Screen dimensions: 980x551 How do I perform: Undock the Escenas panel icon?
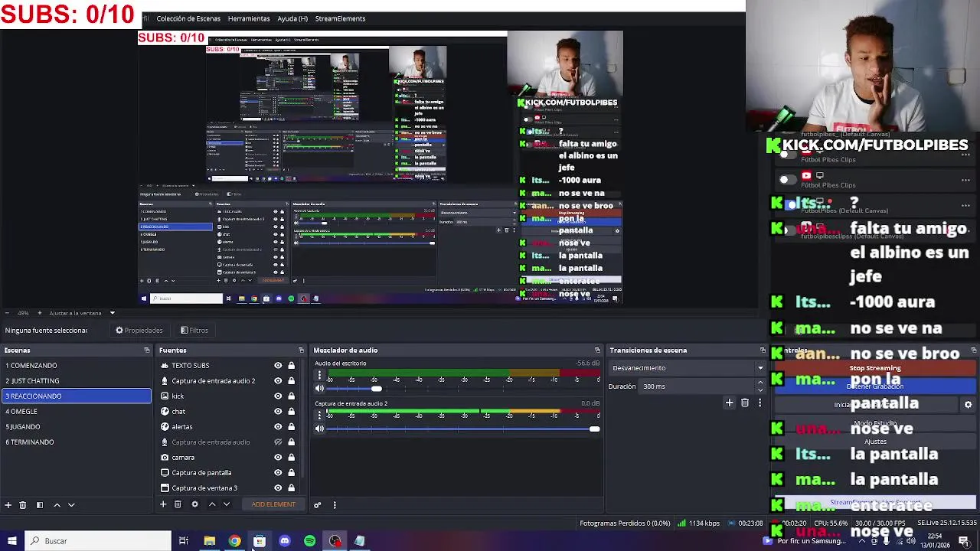point(146,350)
